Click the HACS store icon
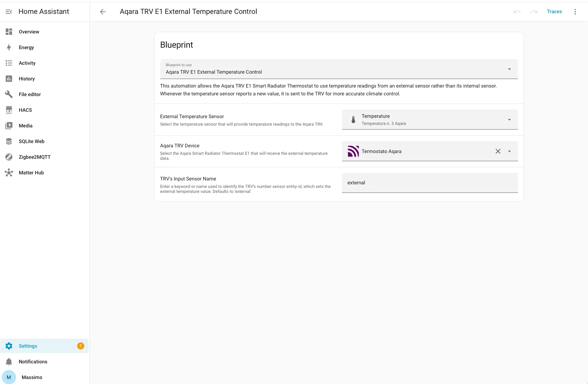The height and width of the screenshot is (384, 588). tap(9, 110)
